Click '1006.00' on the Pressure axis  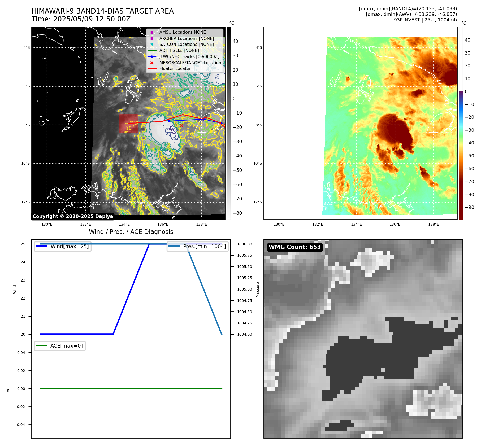(x=245, y=244)
